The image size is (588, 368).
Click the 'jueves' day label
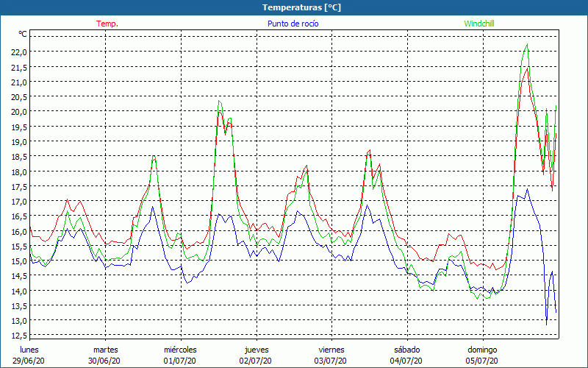257,350
